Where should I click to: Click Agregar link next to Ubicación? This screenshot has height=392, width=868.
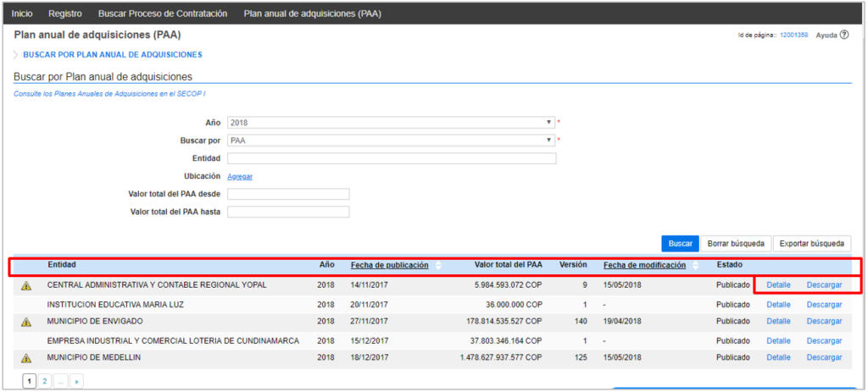click(240, 176)
